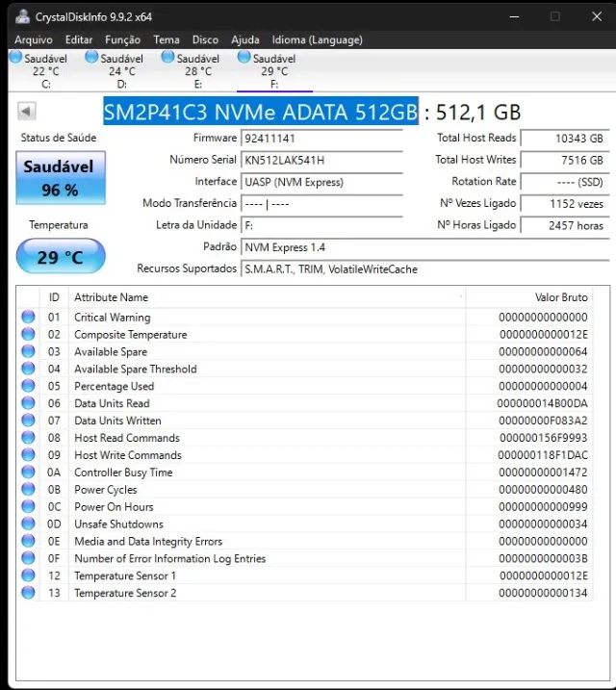Click the status orb for Available Spare Threshold
Image resolution: width=616 pixels, height=690 pixels.
click(28, 369)
